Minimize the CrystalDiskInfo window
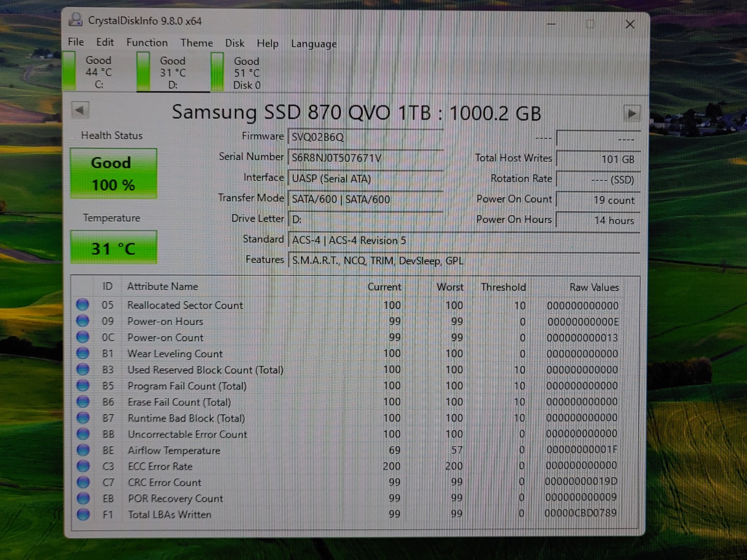 (551, 24)
